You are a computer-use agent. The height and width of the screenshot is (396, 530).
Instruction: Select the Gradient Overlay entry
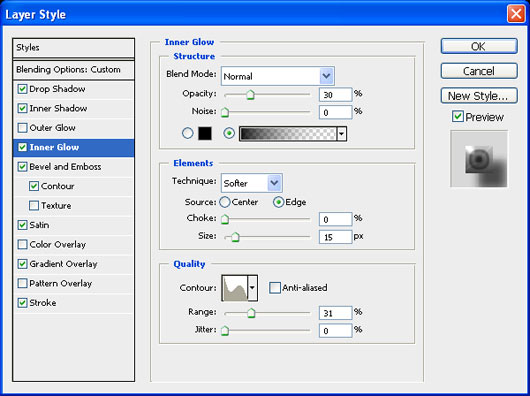click(x=63, y=264)
